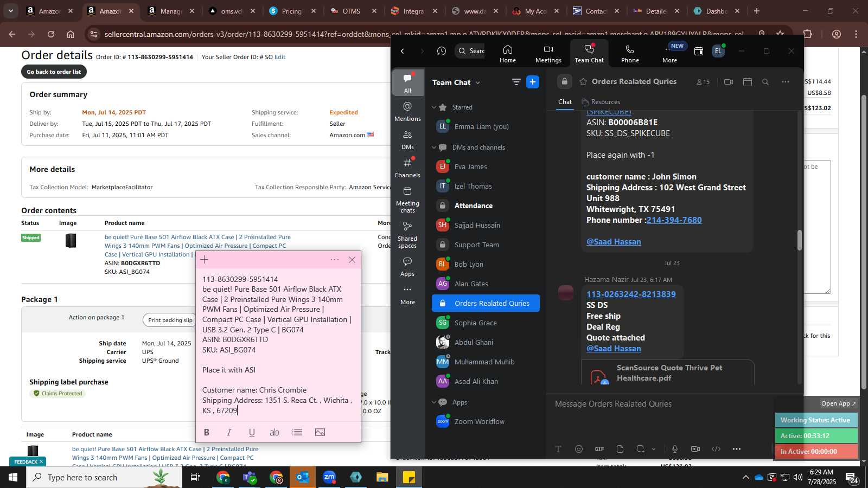Open the Zoom Home tab

tap(507, 54)
